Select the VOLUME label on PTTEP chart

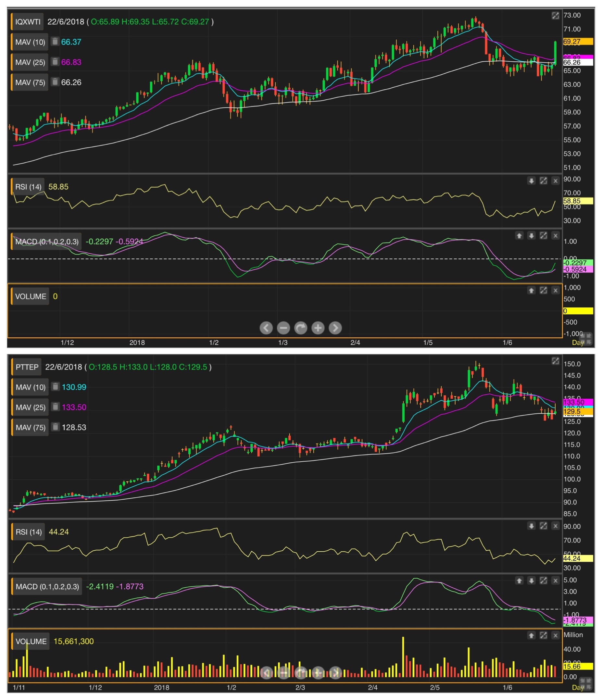(x=31, y=641)
